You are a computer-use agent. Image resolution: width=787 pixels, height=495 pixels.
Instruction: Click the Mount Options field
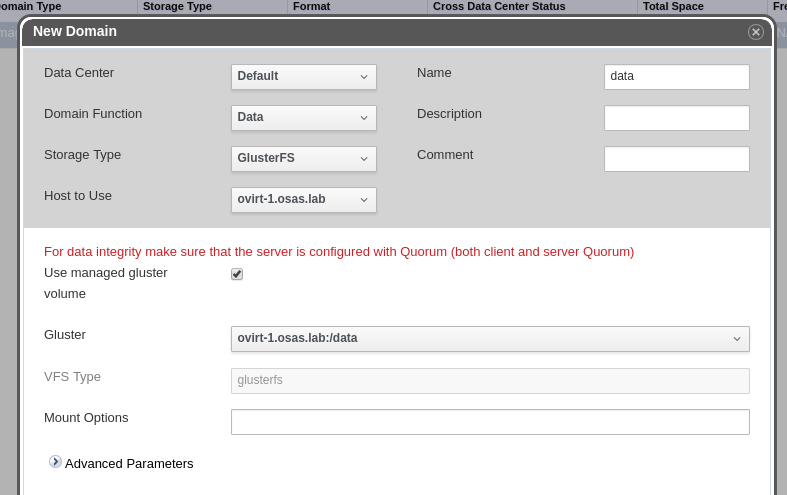[490, 422]
